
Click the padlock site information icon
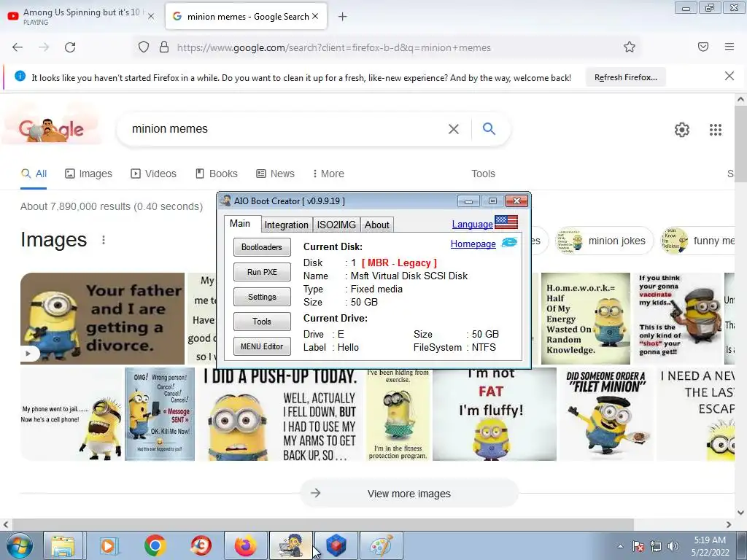164,47
